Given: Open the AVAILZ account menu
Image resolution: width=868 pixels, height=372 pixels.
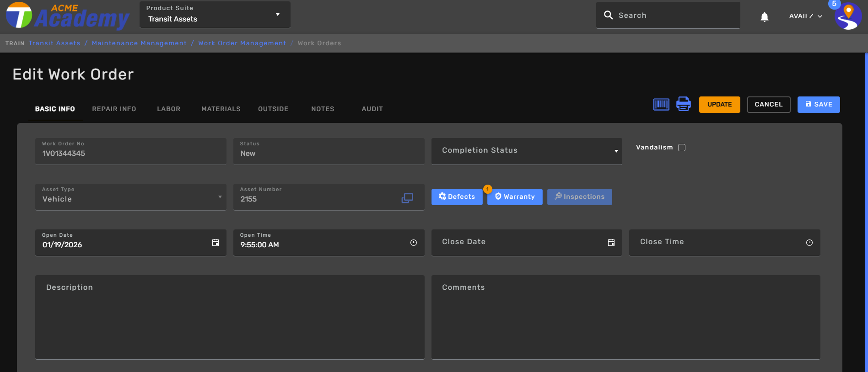Looking at the screenshot, I should [x=805, y=16].
